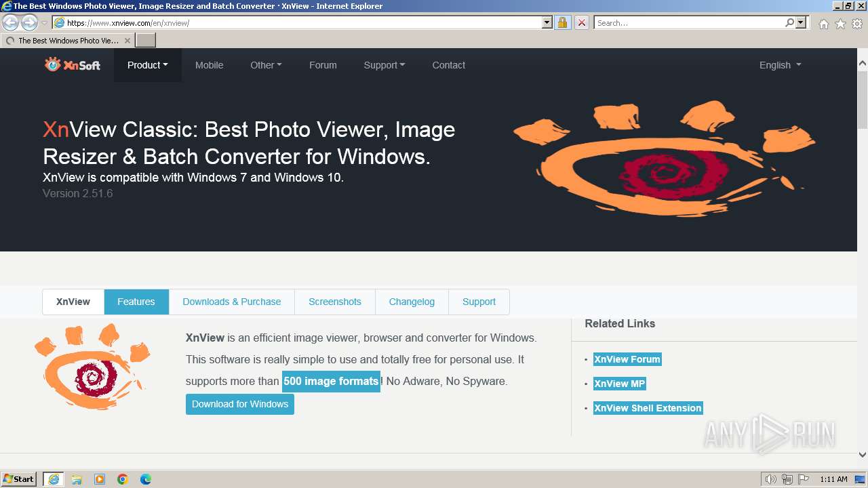
Task: Click the XnSoft logo in the navbar
Action: click(x=73, y=65)
